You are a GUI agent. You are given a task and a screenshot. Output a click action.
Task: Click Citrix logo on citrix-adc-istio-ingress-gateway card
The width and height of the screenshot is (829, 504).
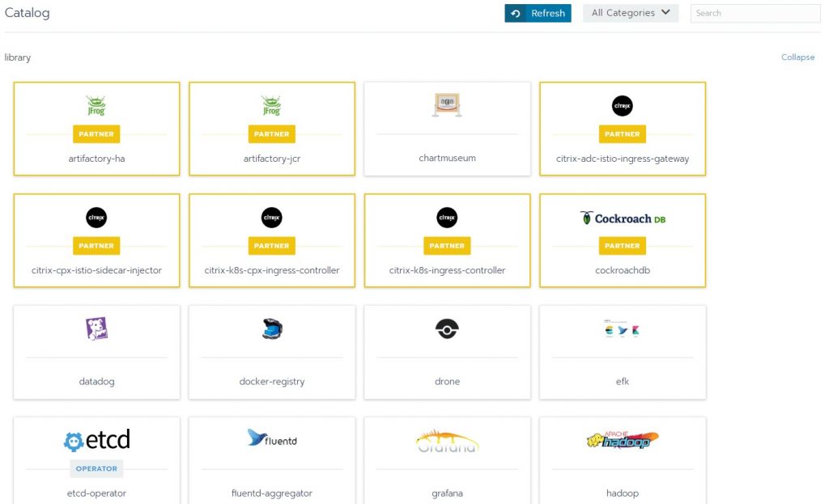pyautogui.click(x=623, y=106)
